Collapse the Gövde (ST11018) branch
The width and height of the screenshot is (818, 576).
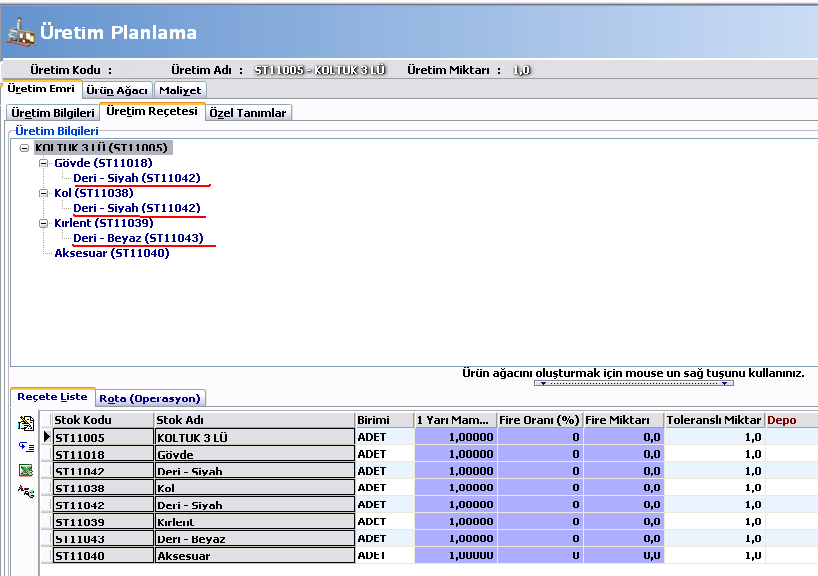click(44, 163)
